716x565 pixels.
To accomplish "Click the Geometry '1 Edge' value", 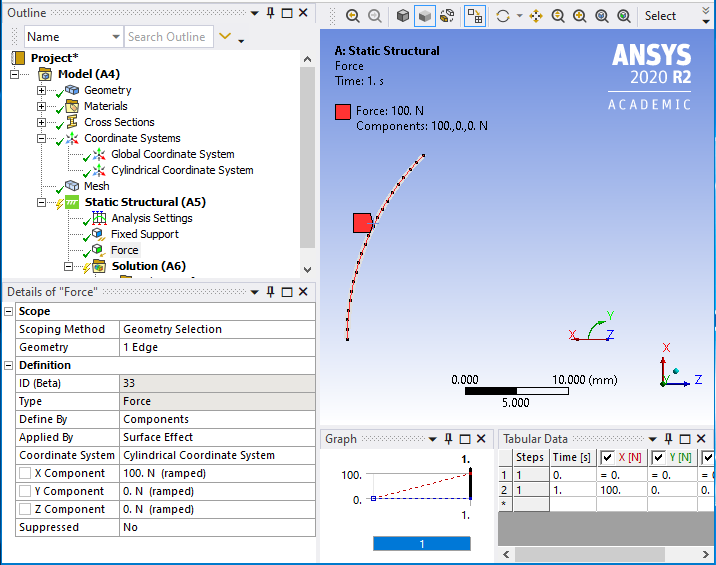I will coord(217,348).
